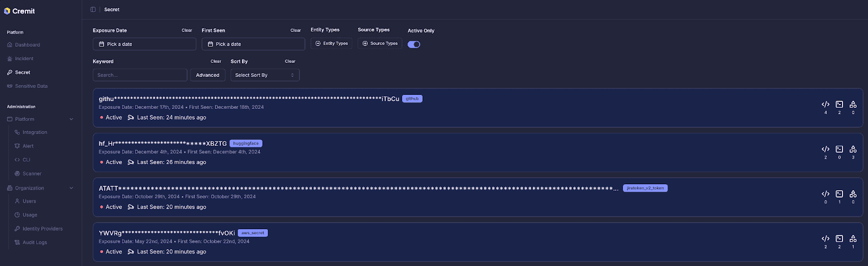Open the Scanner page in sidebar
Screen dimensions: 868x266
(31, 174)
